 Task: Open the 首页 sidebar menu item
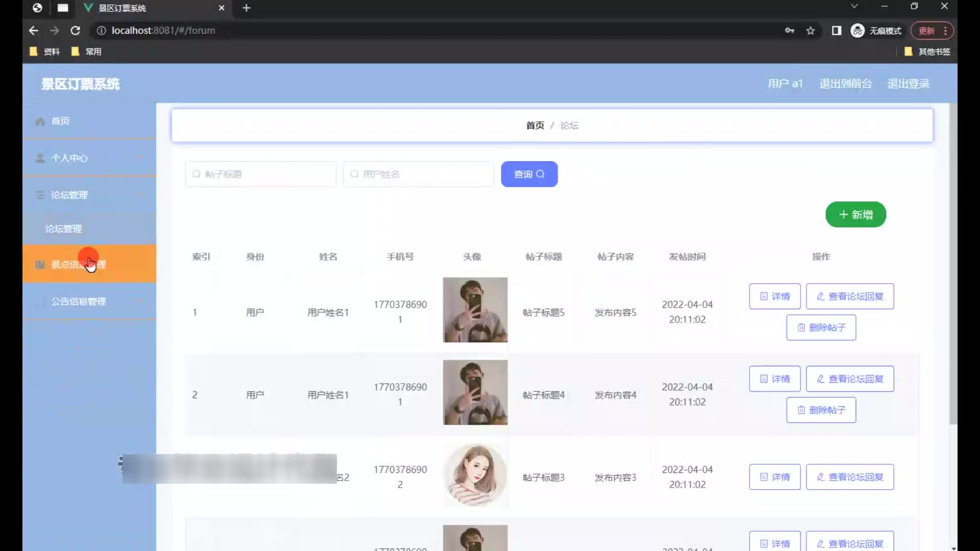tap(60, 121)
